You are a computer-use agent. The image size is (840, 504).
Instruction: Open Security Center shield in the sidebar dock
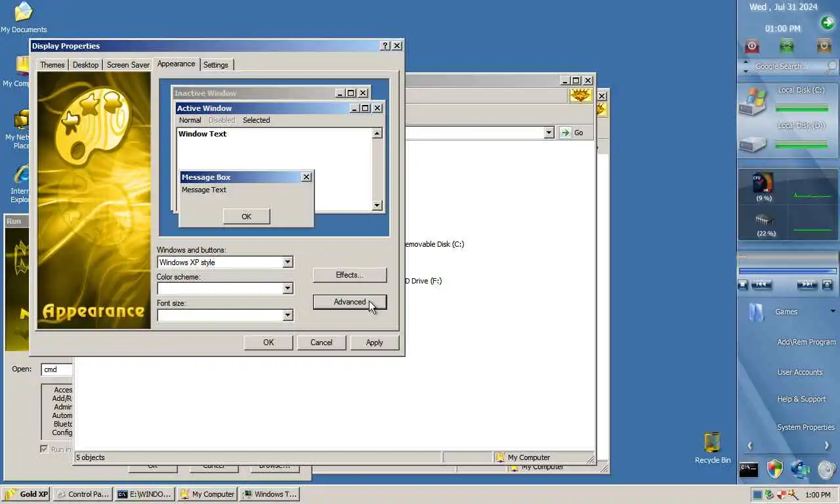click(775, 469)
